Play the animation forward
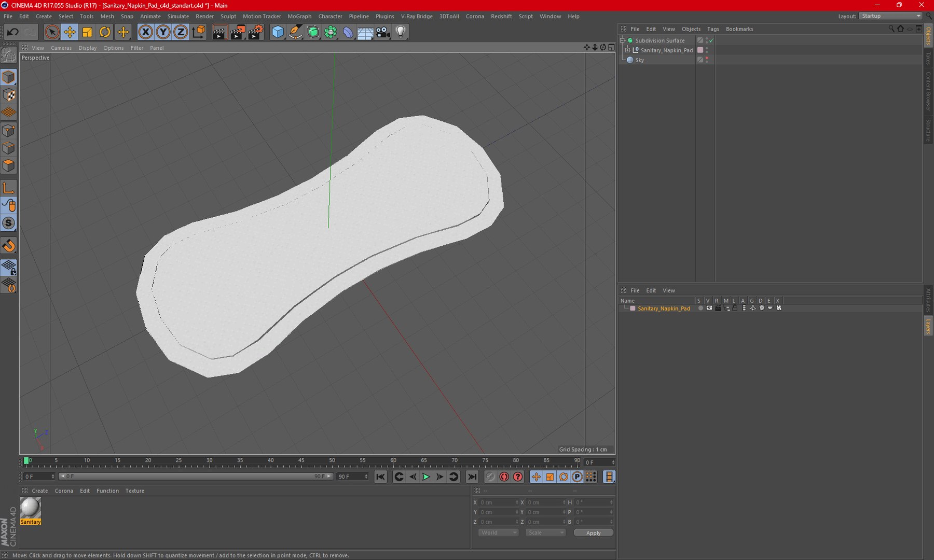This screenshot has height=560, width=934. coord(426,477)
